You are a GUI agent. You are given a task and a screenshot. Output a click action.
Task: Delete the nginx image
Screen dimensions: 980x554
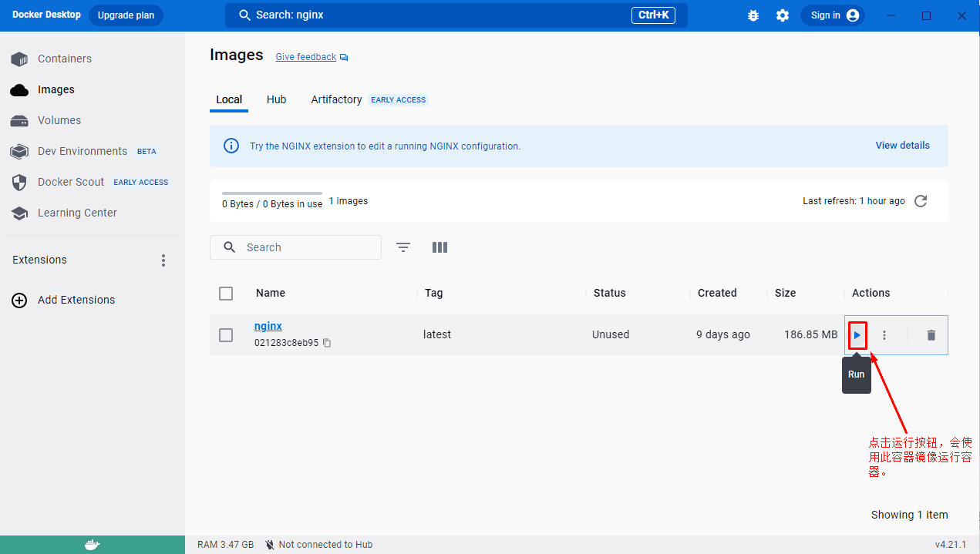(931, 335)
